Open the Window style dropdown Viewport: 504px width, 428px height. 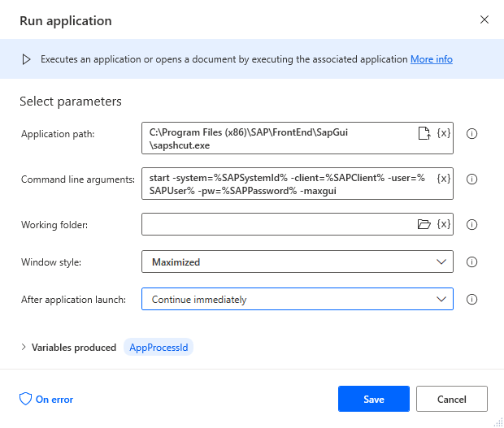[x=298, y=262]
